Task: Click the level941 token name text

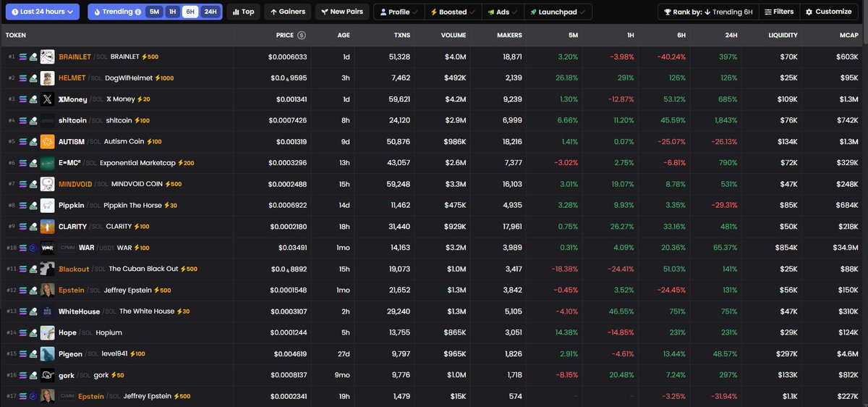Action: pos(114,354)
